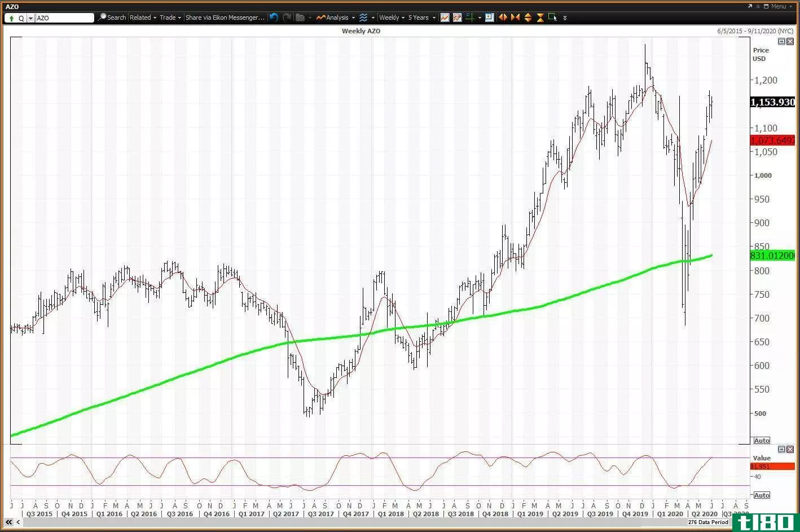The width and height of the screenshot is (800, 532).
Task: Click the scroll-left single arrow icon
Action: coord(18,522)
